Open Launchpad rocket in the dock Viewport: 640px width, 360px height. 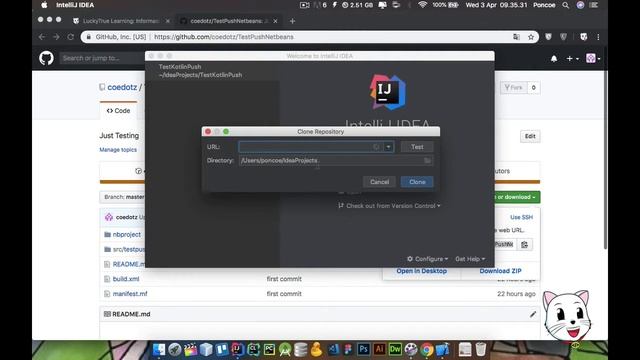click(175, 349)
